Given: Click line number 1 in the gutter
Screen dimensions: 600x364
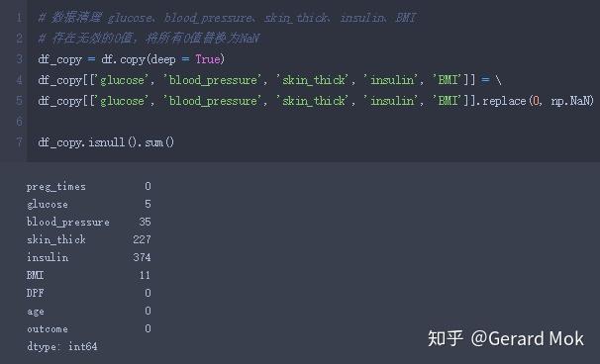Looking at the screenshot, I should 19,18.
